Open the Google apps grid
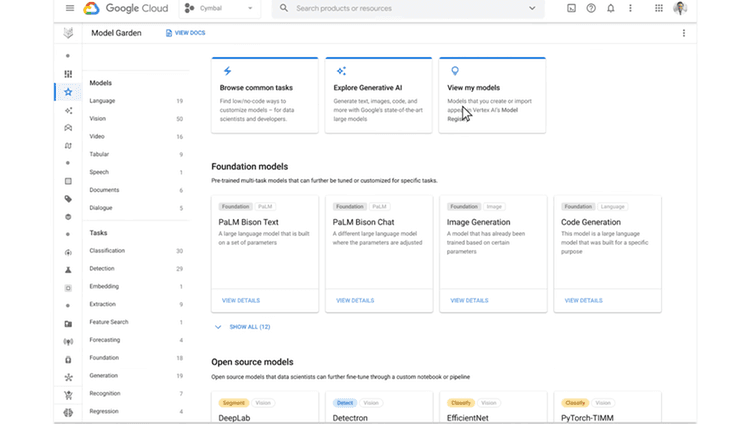This screenshot has width=750, height=424. (659, 8)
